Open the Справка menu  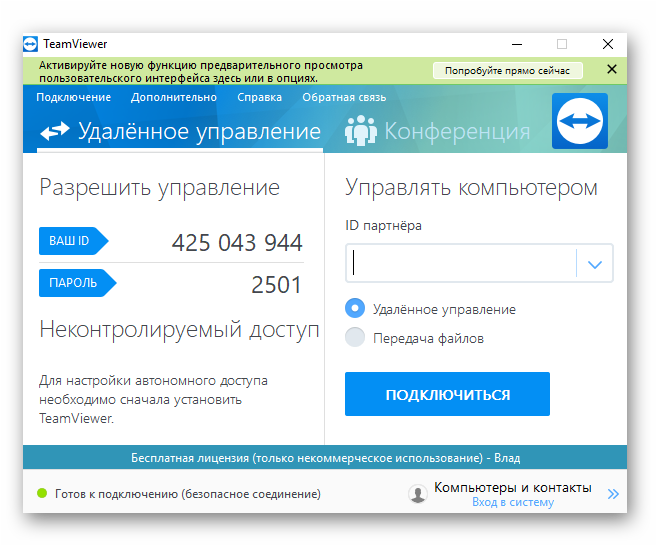[259, 97]
